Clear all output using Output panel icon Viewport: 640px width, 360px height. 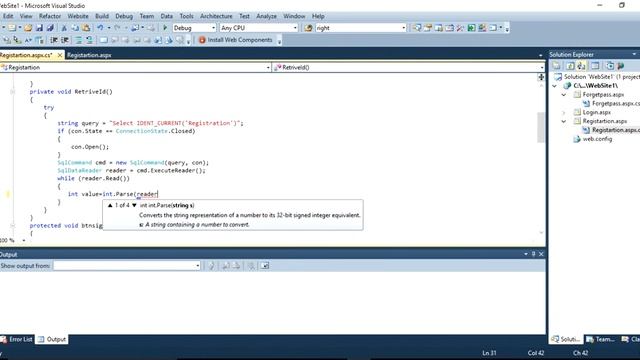pyautogui.click(x=251, y=266)
